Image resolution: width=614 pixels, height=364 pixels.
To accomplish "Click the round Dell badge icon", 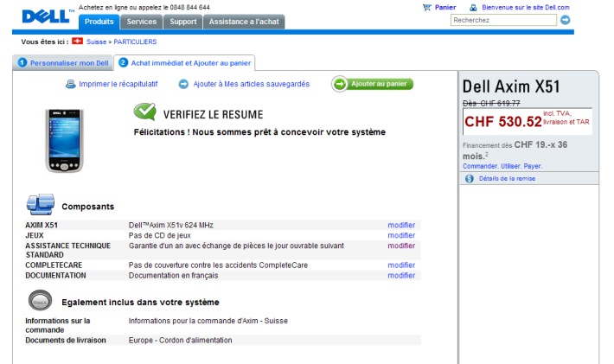I will 40,301.
